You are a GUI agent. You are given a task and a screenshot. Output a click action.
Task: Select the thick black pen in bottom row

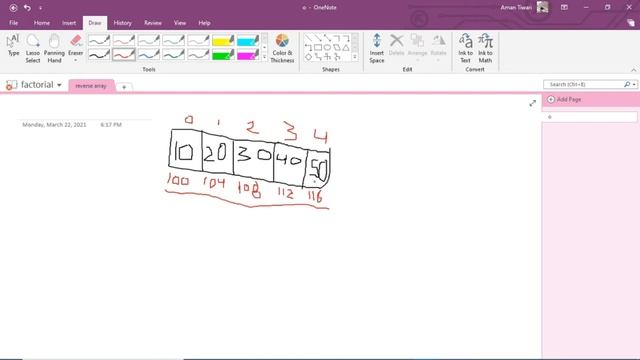pos(99,54)
